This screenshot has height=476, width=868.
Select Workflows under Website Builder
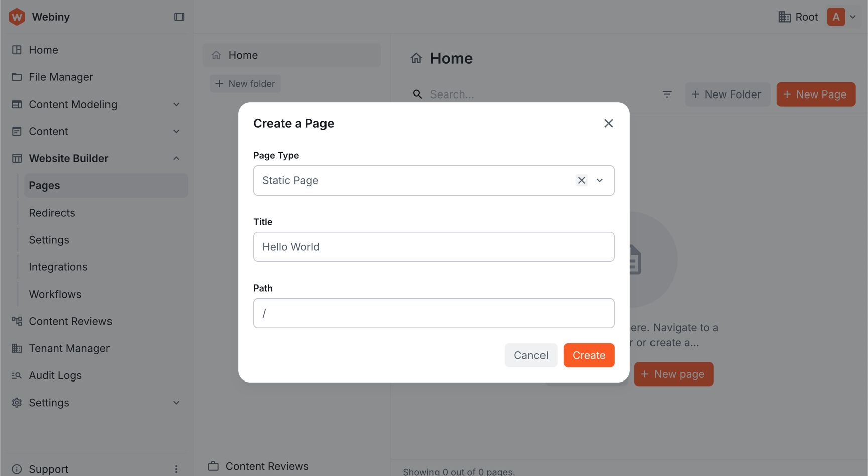pos(55,294)
